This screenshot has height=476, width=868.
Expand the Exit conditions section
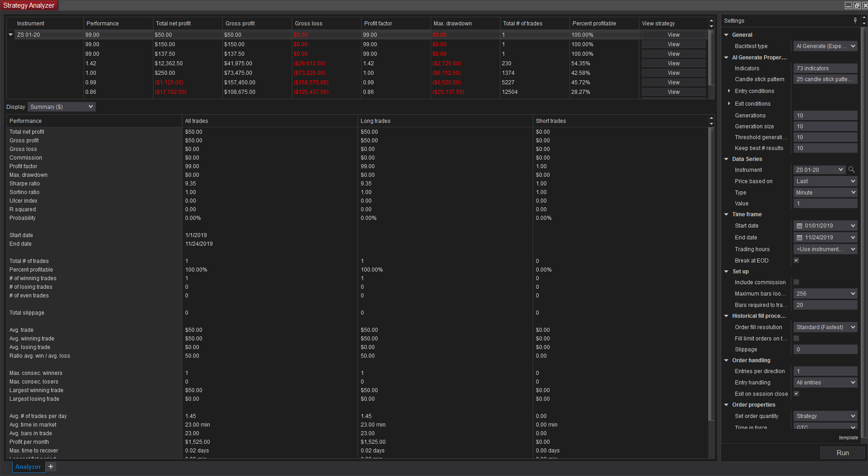click(x=729, y=104)
